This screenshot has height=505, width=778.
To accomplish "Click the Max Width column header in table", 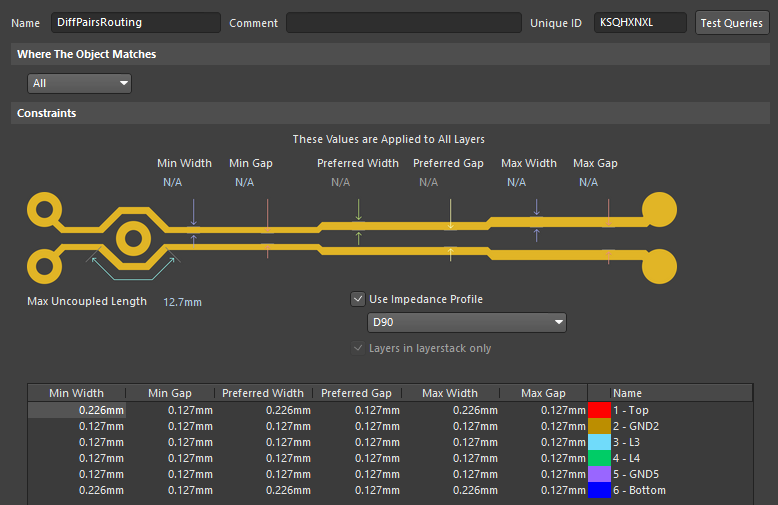I will pyautogui.click(x=450, y=393).
